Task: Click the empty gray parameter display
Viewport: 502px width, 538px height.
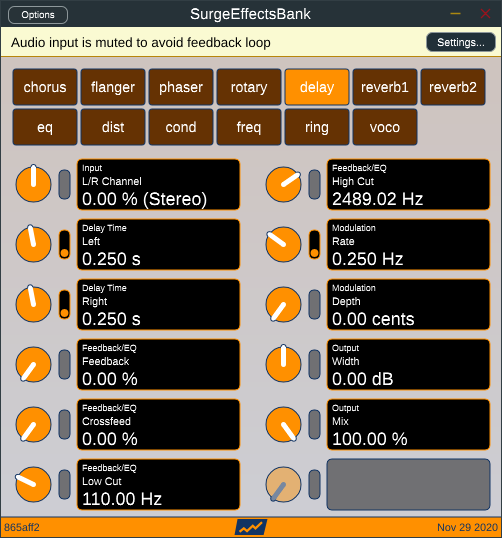Action: 408,484
